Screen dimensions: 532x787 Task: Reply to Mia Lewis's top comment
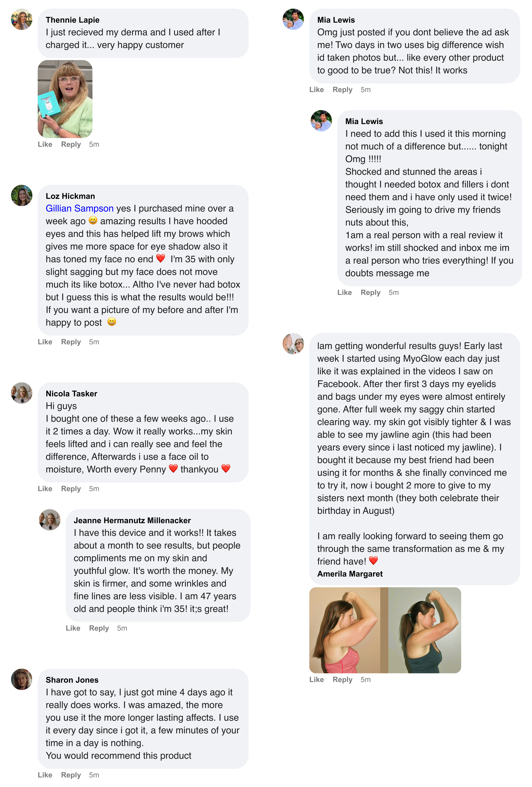342,89
